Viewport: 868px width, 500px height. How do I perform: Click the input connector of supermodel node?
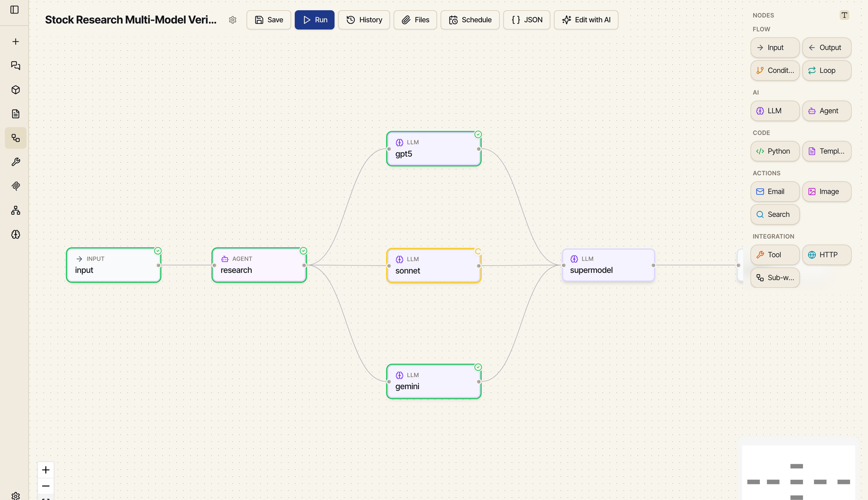click(564, 265)
